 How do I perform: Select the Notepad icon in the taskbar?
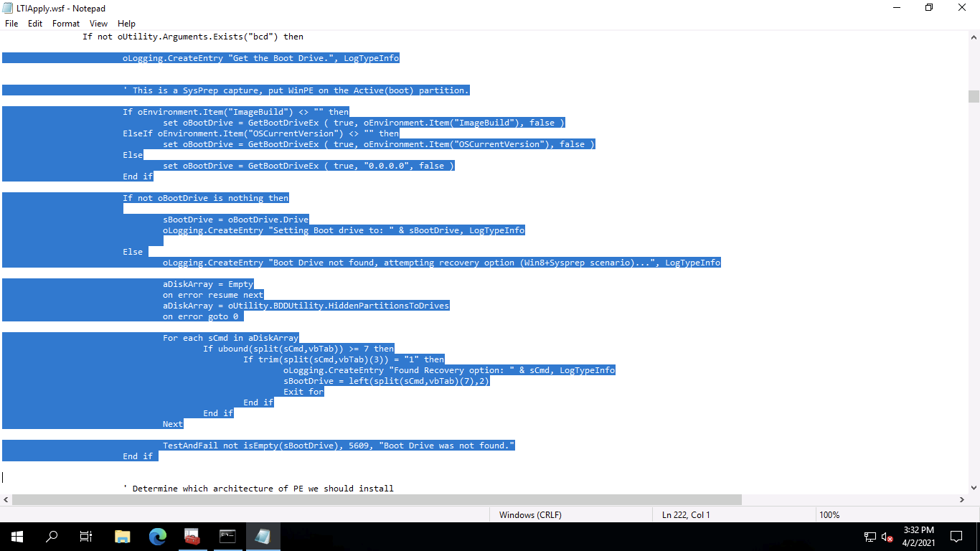(263, 536)
